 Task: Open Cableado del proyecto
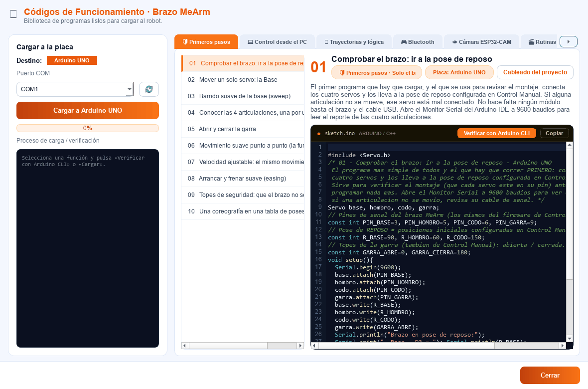click(x=535, y=72)
